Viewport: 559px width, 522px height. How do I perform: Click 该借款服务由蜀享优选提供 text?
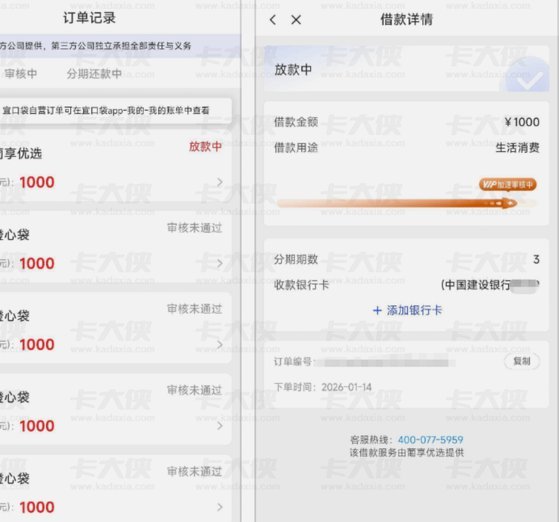tap(406, 453)
